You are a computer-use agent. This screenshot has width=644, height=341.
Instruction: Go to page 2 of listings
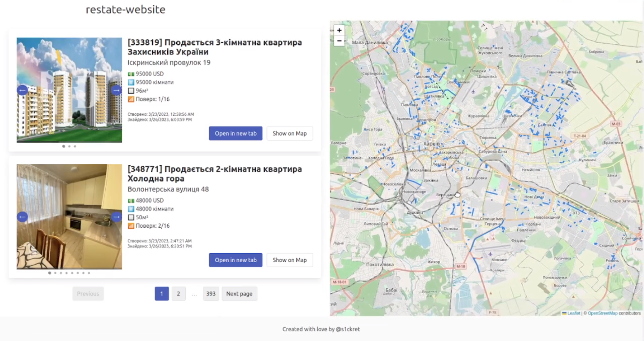pyautogui.click(x=178, y=294)
